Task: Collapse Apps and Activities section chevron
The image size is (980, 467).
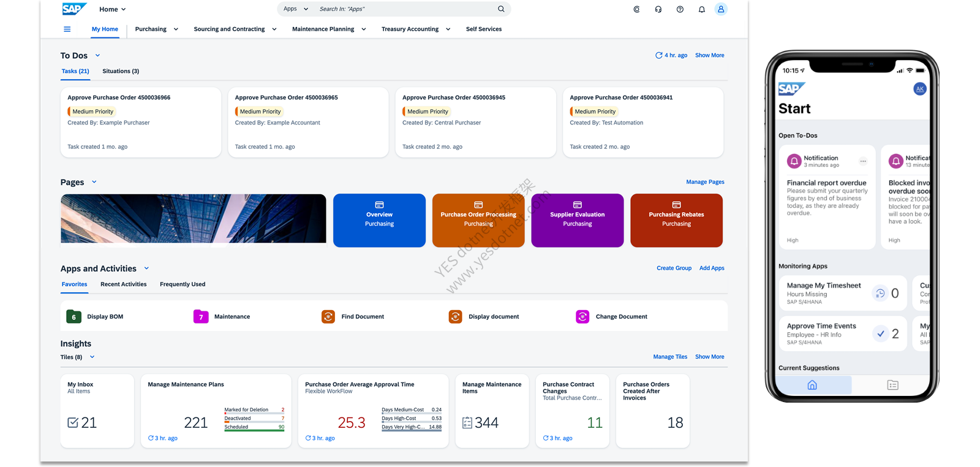Action: click(x=146, y=268)
